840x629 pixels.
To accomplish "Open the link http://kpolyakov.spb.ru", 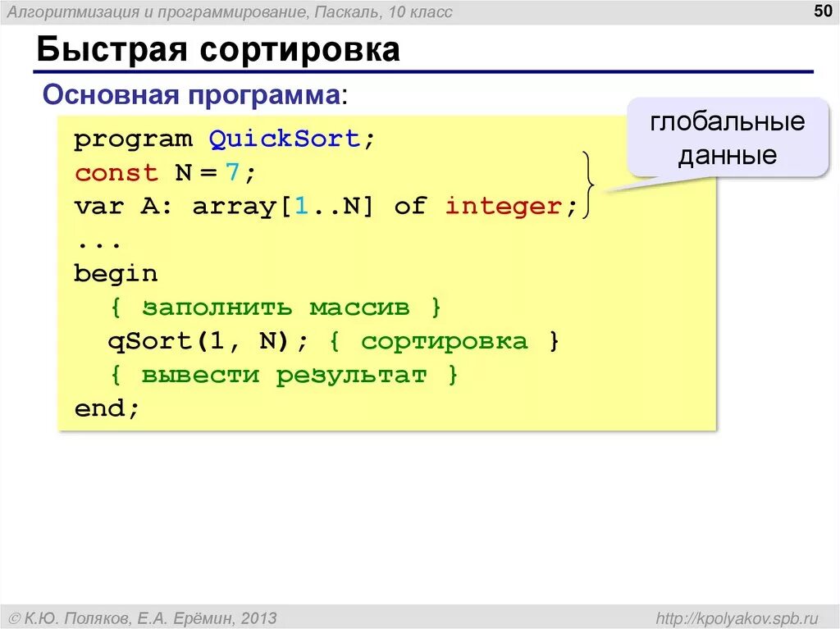I will coord(737,618).
